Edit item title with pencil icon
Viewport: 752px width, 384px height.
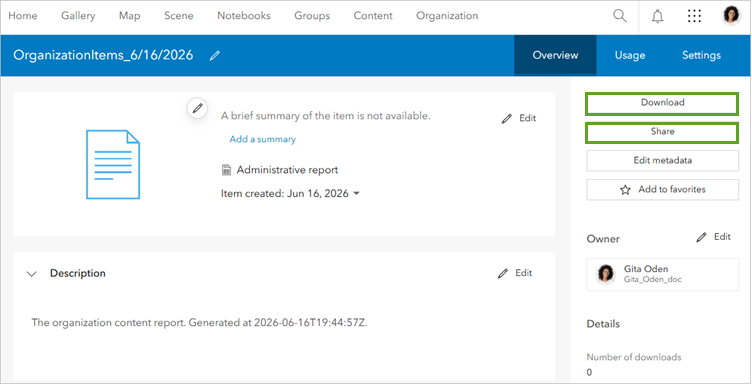215,56
